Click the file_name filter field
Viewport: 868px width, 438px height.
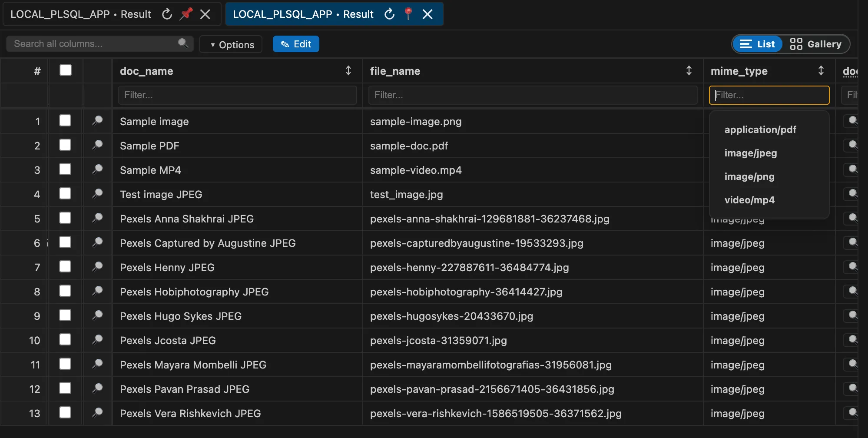coord(533,95)
